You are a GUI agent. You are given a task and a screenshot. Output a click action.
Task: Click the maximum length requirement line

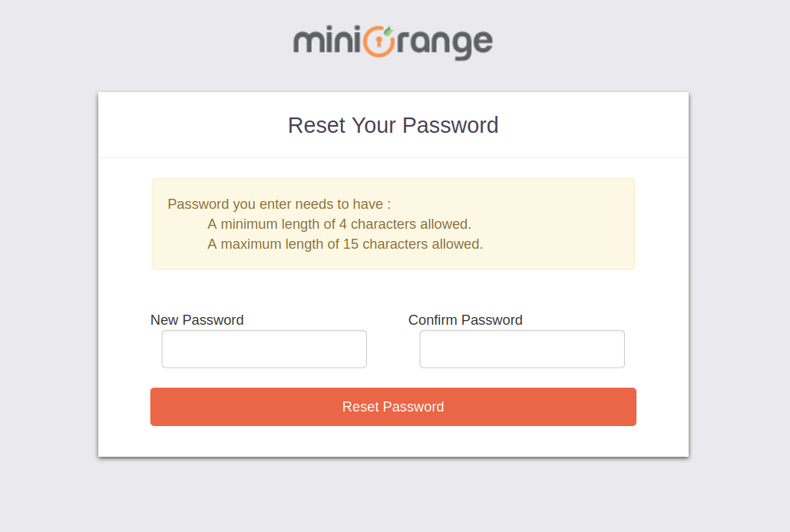click(x=345, y=244)
